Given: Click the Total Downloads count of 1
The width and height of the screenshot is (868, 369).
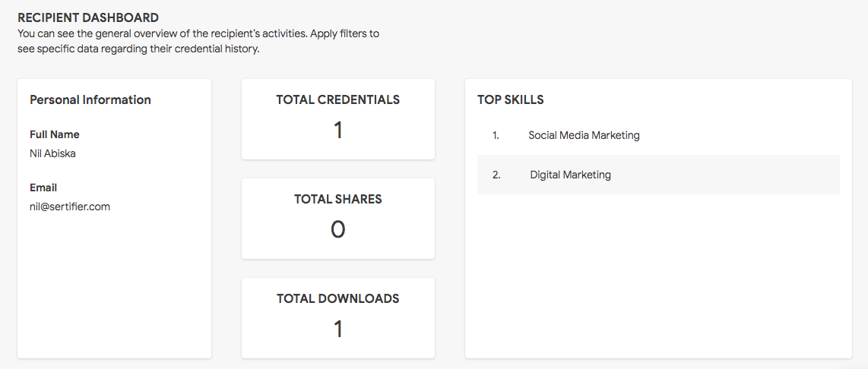Looking at the screenshot, I should (337, 330).
